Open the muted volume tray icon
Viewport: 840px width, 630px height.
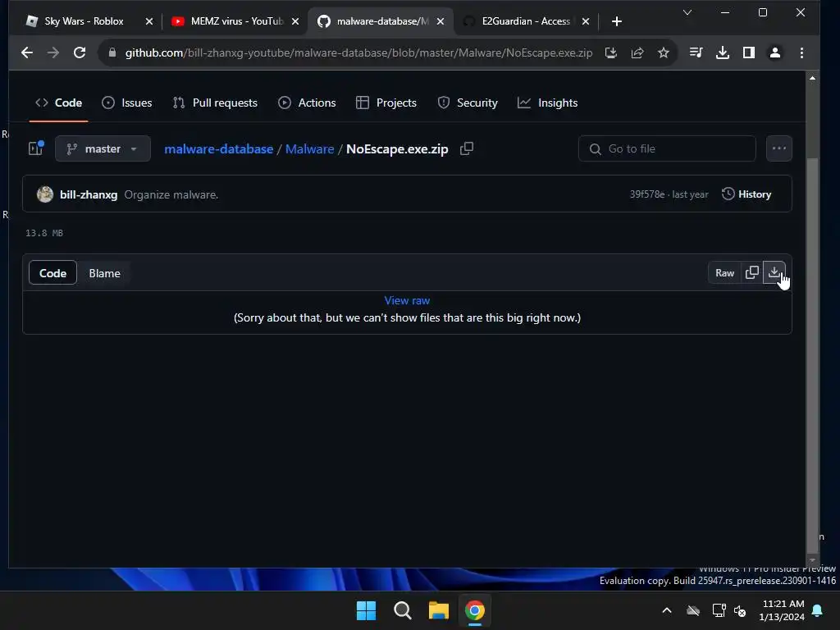pyautogui.click(x=740, y=610)
